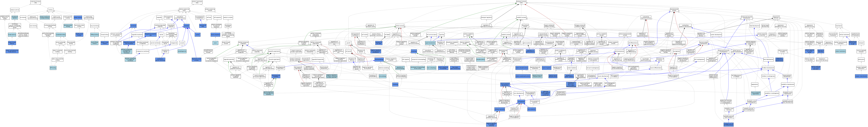Click 'establishment of localization in cell' node

click(x=853, y=43)
